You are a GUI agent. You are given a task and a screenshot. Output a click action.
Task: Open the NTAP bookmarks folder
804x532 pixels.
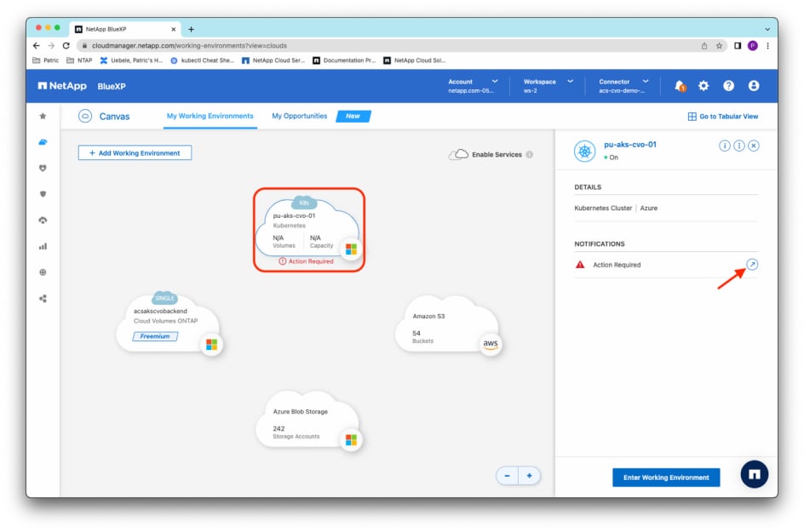point(79,60)
